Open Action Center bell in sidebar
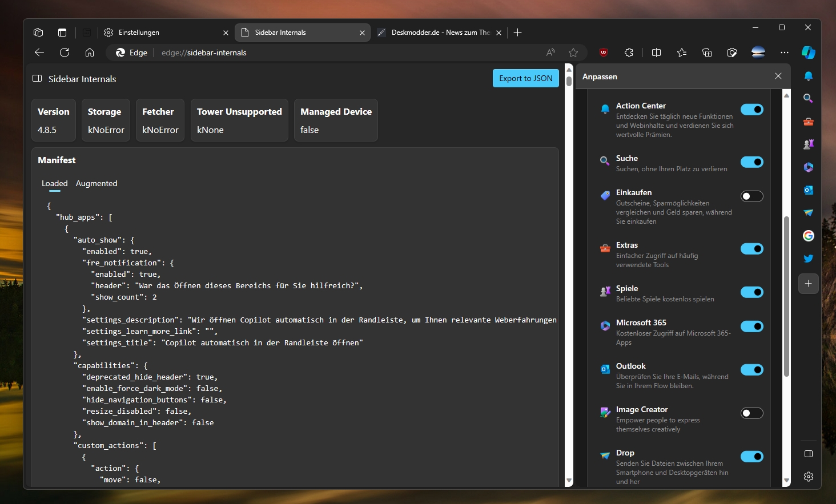The image size is (836, 504). 809,76
